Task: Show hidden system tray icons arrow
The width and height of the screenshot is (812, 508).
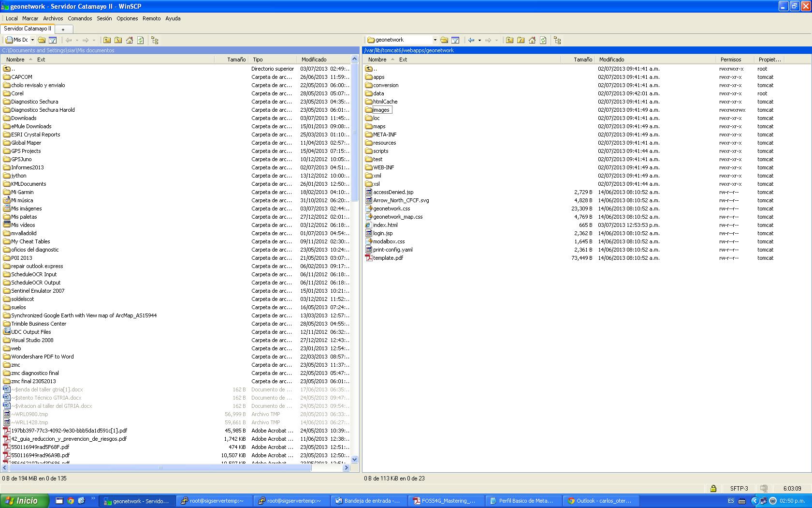Action: click(x=754, y=501)
